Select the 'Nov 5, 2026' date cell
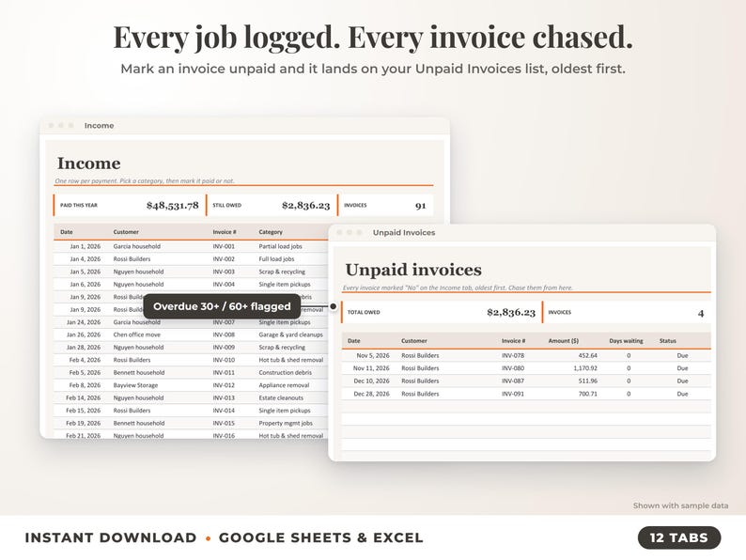 click(373, 356)
